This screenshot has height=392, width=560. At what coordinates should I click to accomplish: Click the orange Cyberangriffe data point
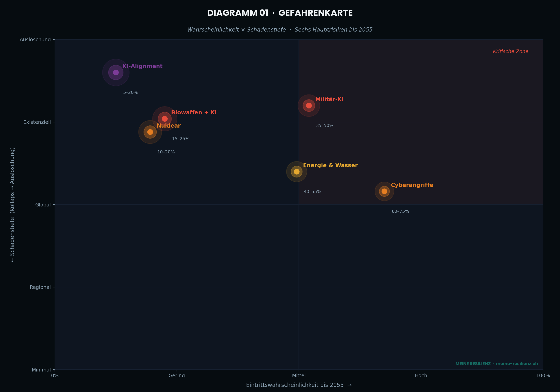(x=384, y=191)
